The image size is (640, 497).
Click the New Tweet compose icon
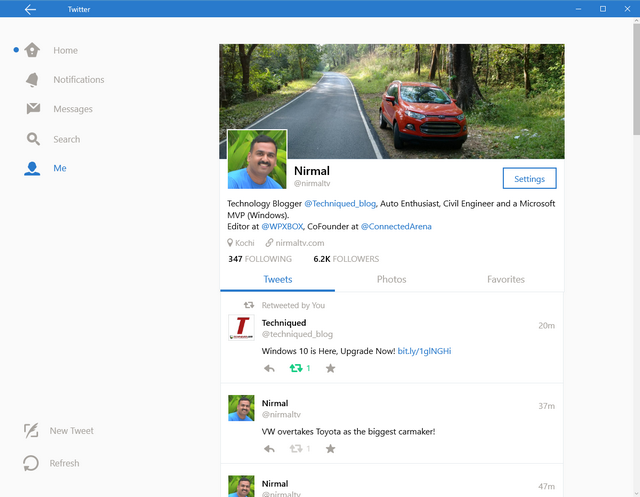pos(31,430)
